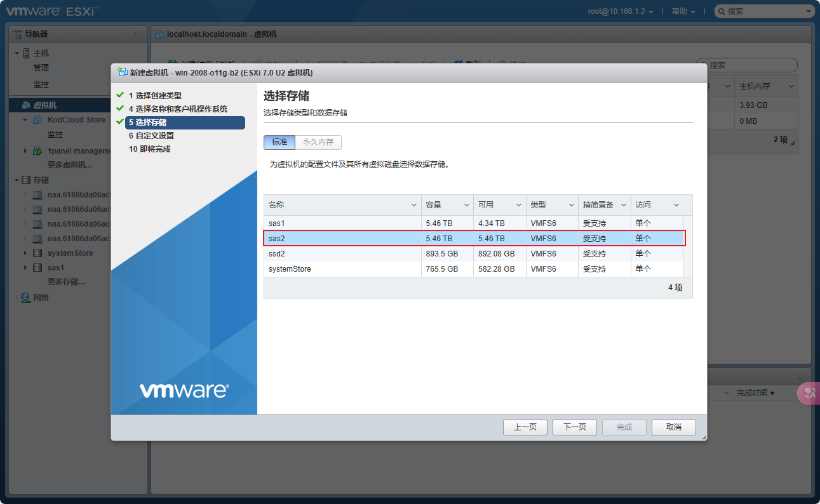Viewport: 820px width, 504px height.
Task: Open 更多虚拟机... link
Action: [70, 166]
